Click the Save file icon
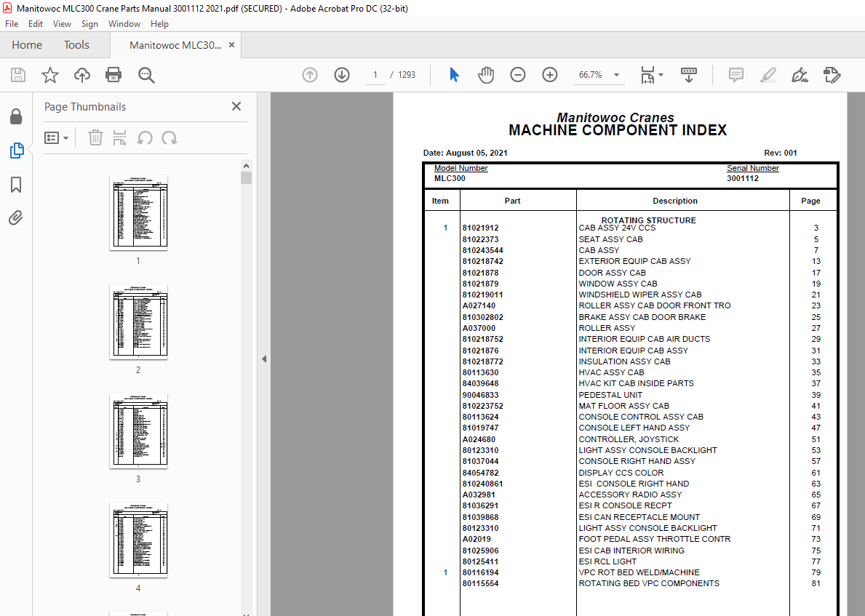 [x=18, y=75]
